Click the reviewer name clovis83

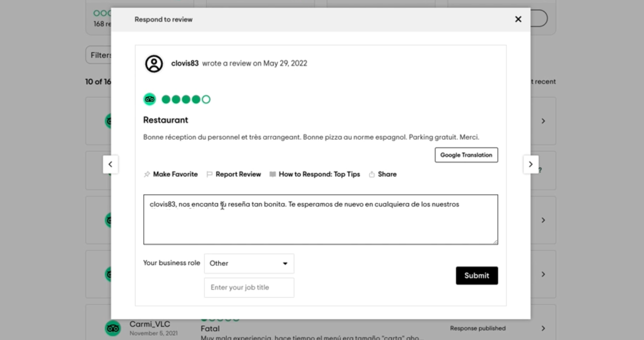click(x=185, y=63)
